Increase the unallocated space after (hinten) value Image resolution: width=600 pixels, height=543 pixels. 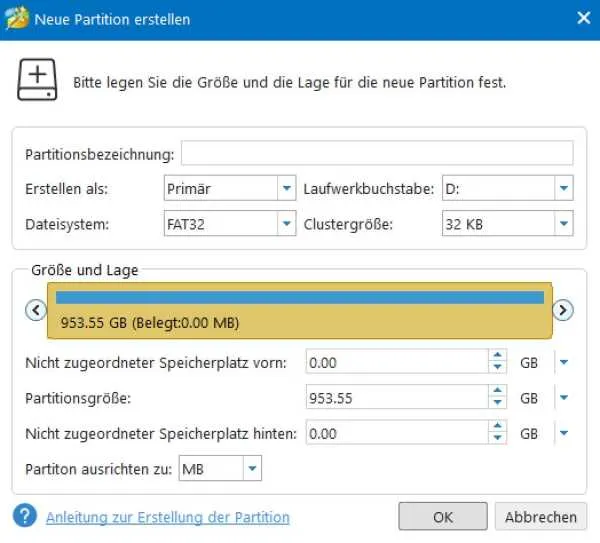pos(497,426)
